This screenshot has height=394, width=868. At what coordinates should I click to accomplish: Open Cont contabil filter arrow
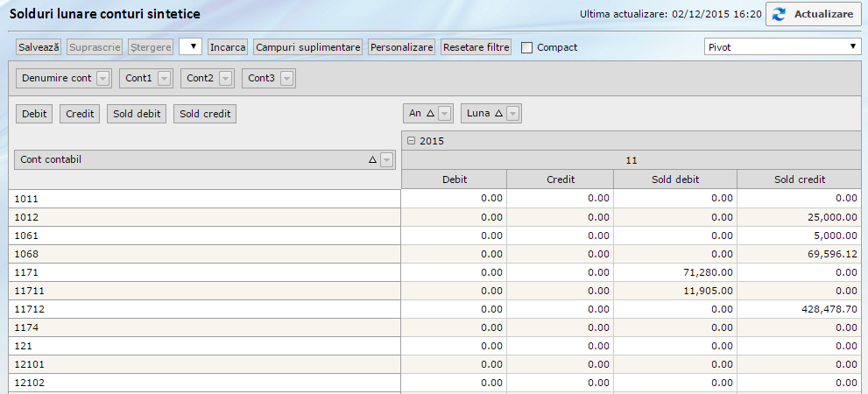click(386, 159)
